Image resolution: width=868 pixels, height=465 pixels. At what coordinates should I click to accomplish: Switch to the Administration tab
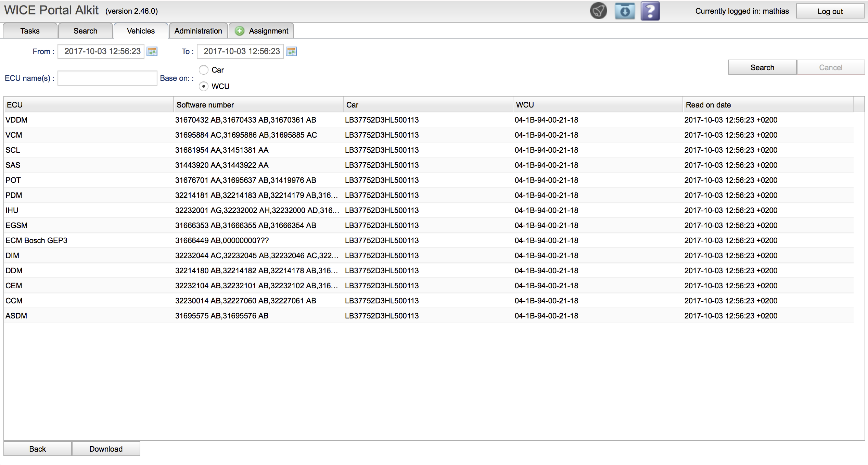(x=198, y=31)
